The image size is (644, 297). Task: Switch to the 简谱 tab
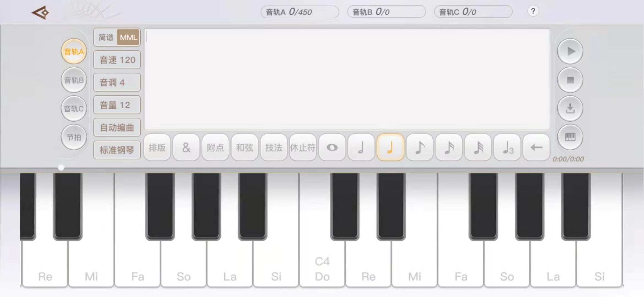click(x=105, y=37)
